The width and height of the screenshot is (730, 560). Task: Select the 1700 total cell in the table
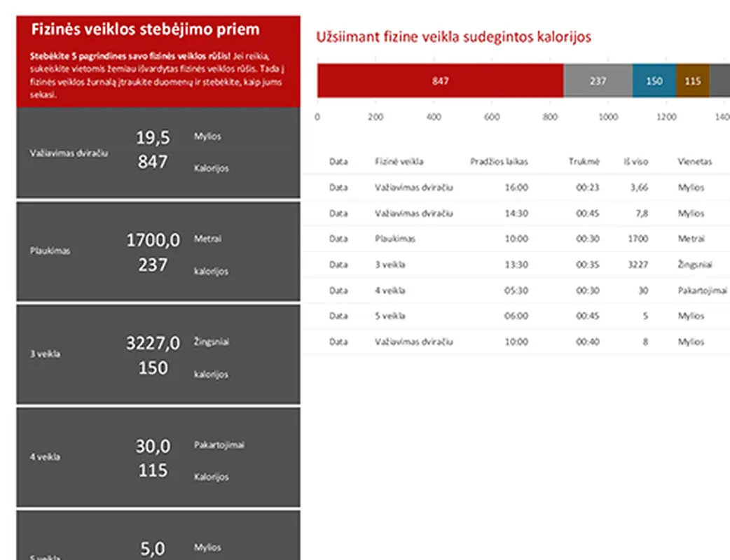click(x=638, y=239)
